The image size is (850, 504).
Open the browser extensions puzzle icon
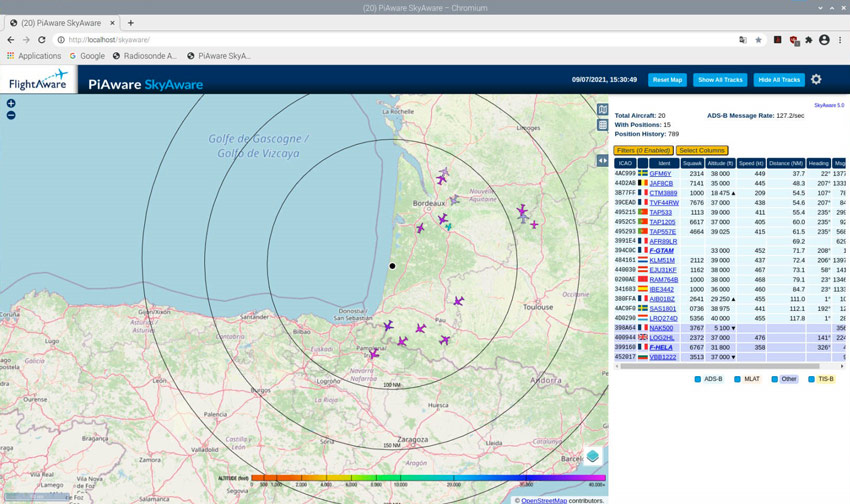[x=808, y=40]
